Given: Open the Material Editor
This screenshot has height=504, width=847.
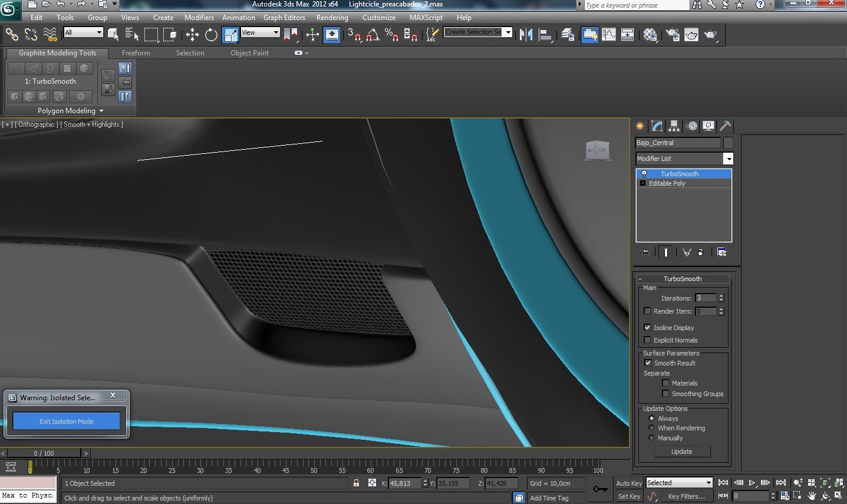Looking at the screenshot, I should (650, 35).
